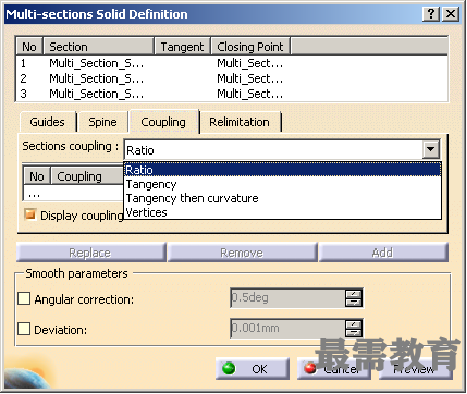The image size is (467, 394).
Task: Click closing point cell of row 2
Action: pyautogui.click(x=250, y=79)
